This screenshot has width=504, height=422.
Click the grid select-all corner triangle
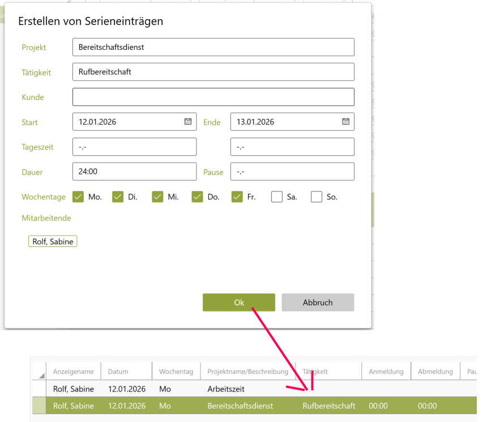(x=42, y=376)
